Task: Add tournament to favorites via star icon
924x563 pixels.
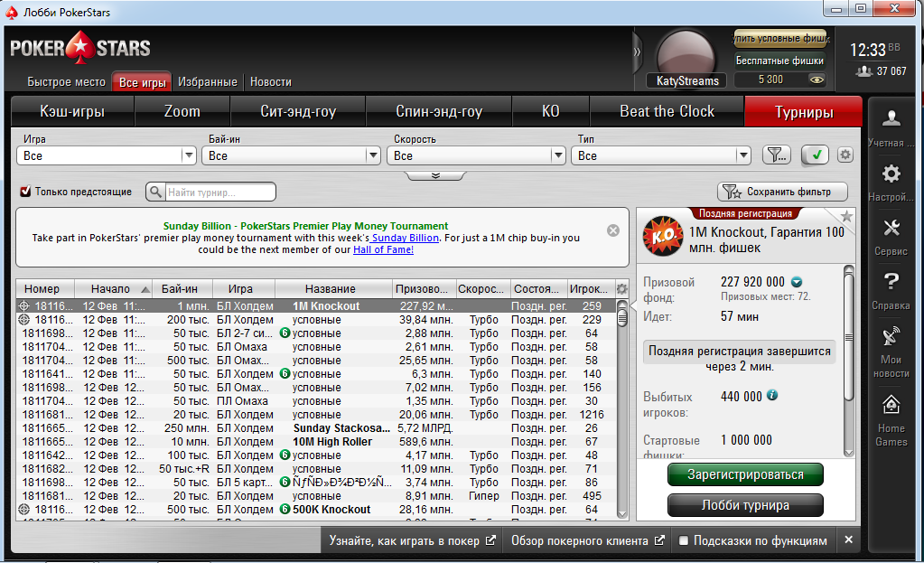Action: 847,216
